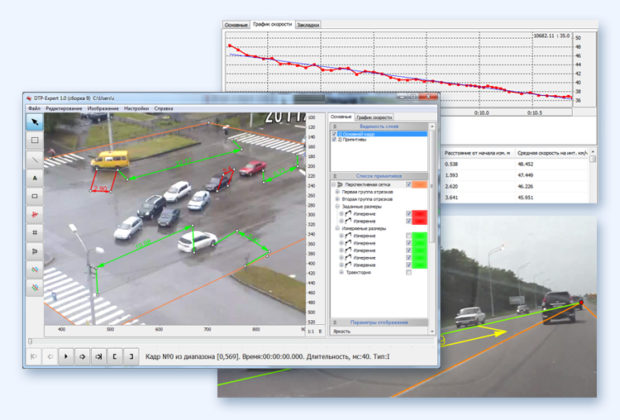This screenshot has width=620, height=420.
Task: Open Основные tab in the back graph window
Action: (x=236, y=25)
